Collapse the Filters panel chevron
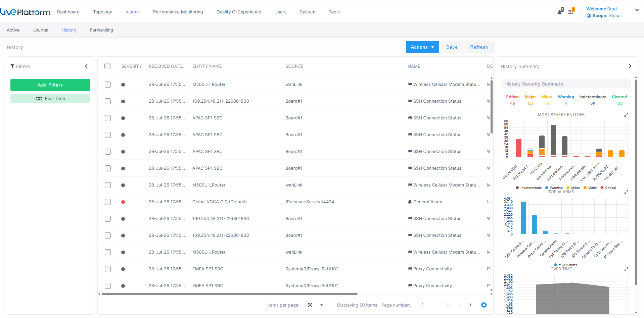The image size is (644, 318). [x=86, y=66]
